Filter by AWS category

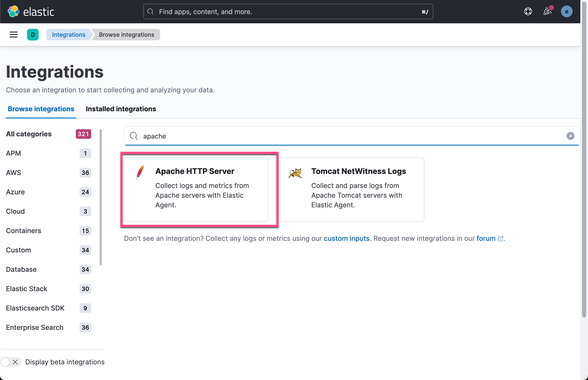pos(14,172)
